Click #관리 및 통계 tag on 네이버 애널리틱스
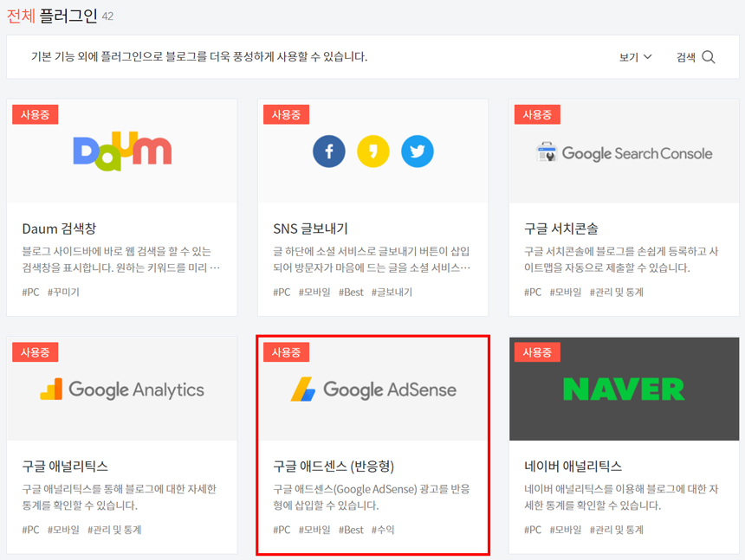The image size is (745, 560). point(617,530)
